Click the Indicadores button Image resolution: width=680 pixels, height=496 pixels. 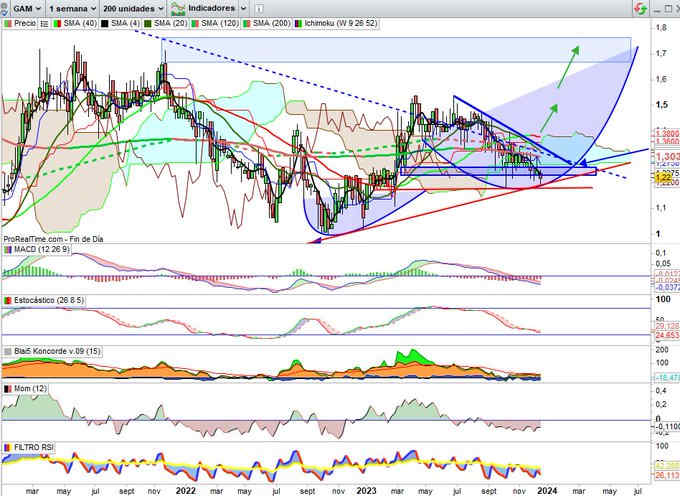[x=211, y=8]
